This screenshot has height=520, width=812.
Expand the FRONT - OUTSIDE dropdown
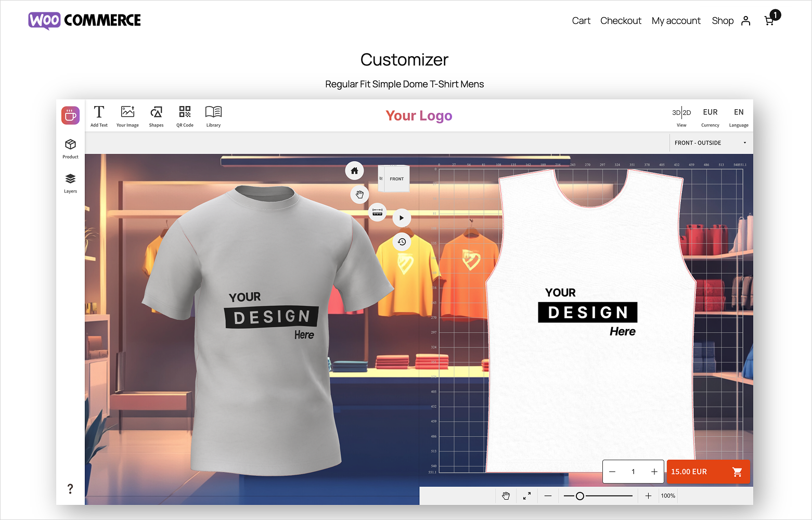711,142
